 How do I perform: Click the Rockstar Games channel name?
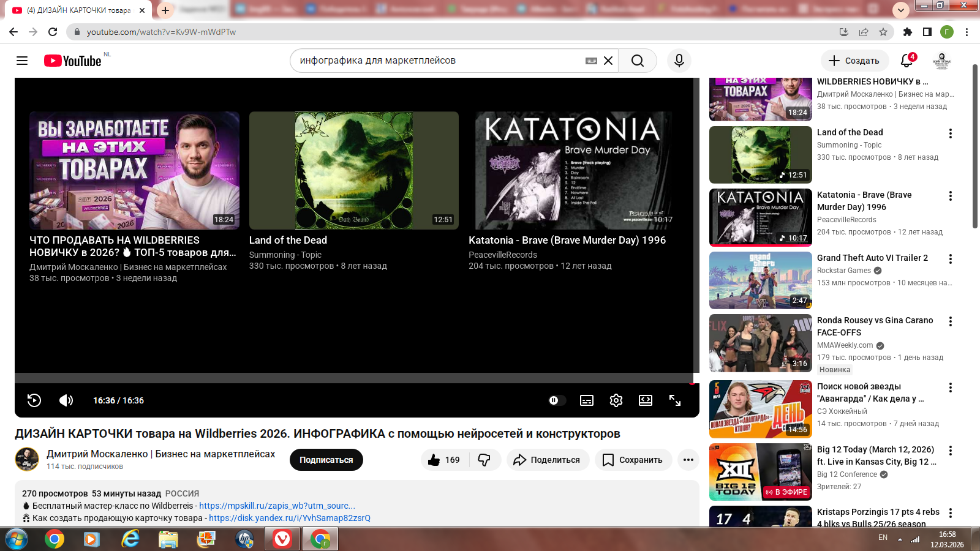844,271
